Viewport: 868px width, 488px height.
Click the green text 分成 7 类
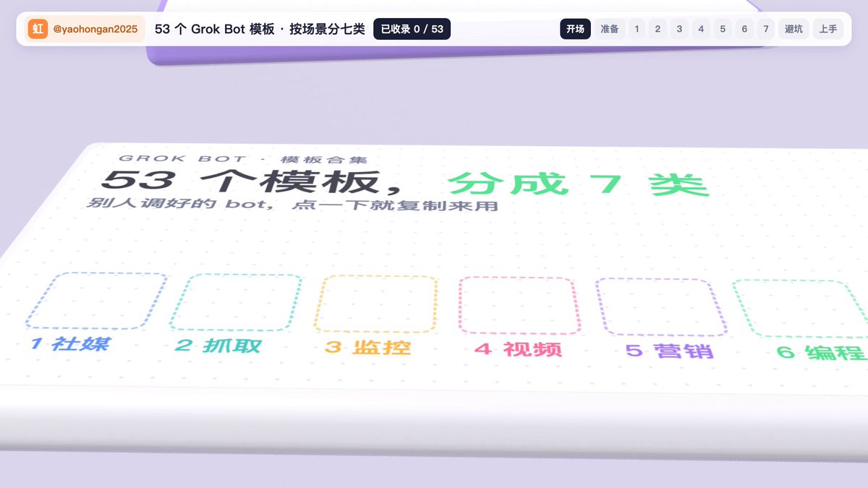pyautogui.click(x=578, y=184)
